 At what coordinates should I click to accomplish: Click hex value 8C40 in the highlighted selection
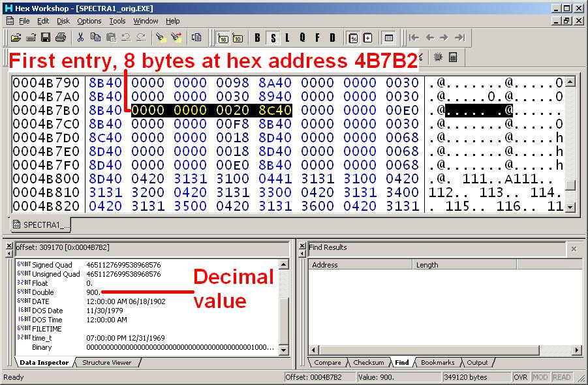point(275,110)
